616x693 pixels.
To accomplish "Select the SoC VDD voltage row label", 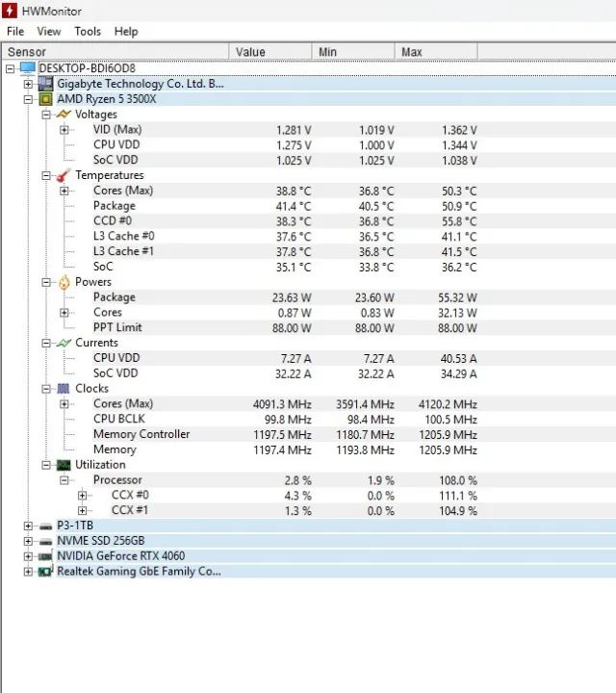I will pos(115,160).
